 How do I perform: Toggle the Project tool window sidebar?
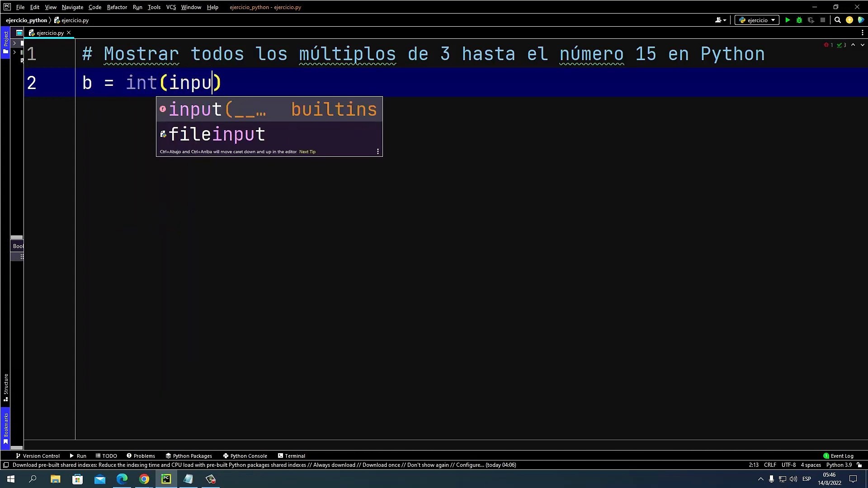5,42
